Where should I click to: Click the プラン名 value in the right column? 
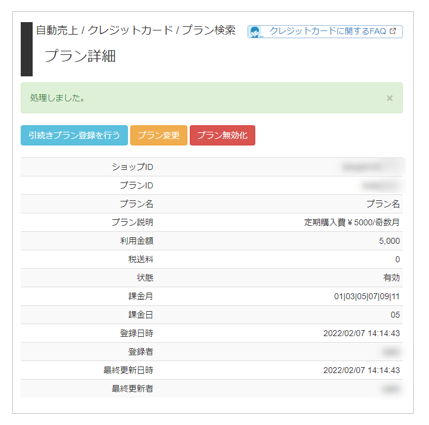click(x=383, y=204)
